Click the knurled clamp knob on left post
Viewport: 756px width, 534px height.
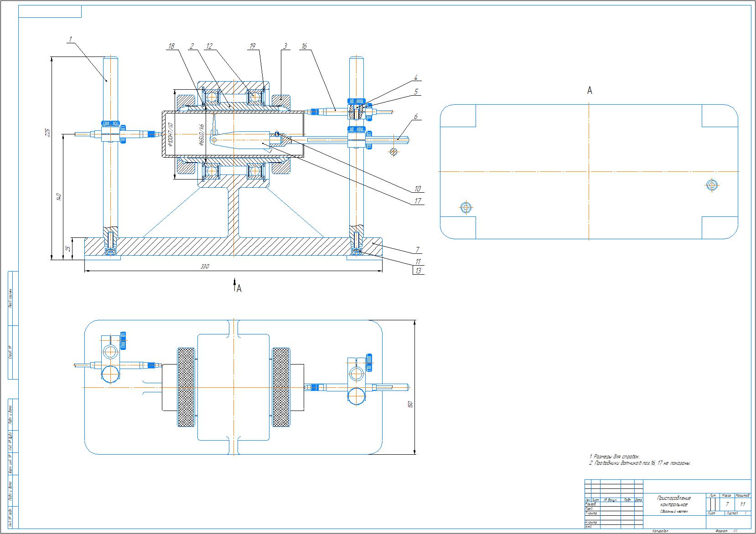click(x=110, y=123)
